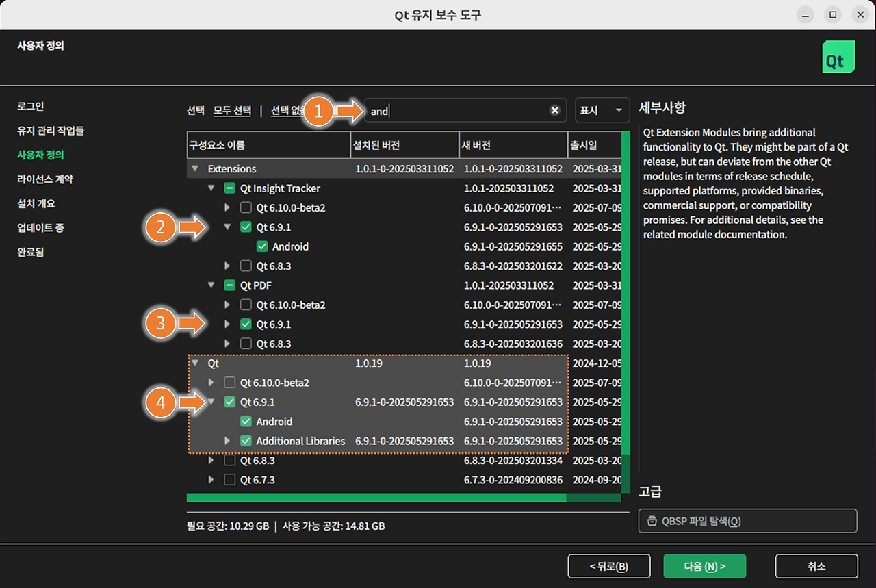Uncheck Qt 6.9.1 under Qt PDF
Viewport: 876px width, 588px height.
click(x=246, y=324)
